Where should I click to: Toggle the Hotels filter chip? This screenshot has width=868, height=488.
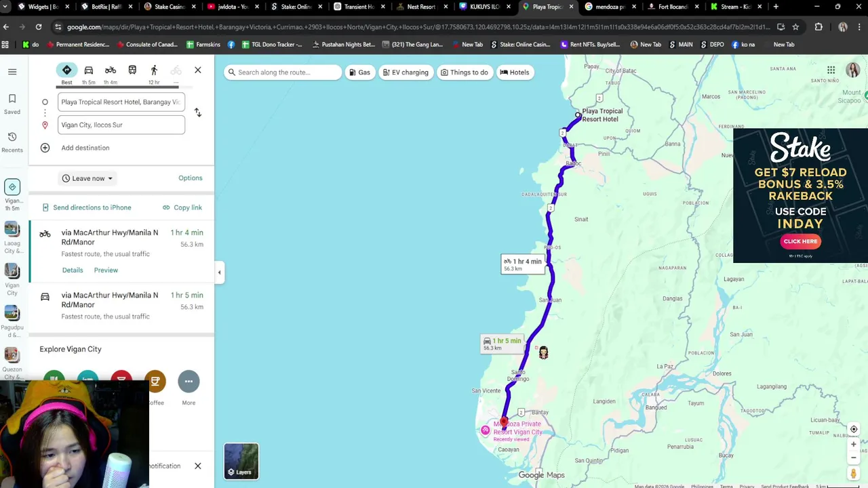[x=515, y=73]
